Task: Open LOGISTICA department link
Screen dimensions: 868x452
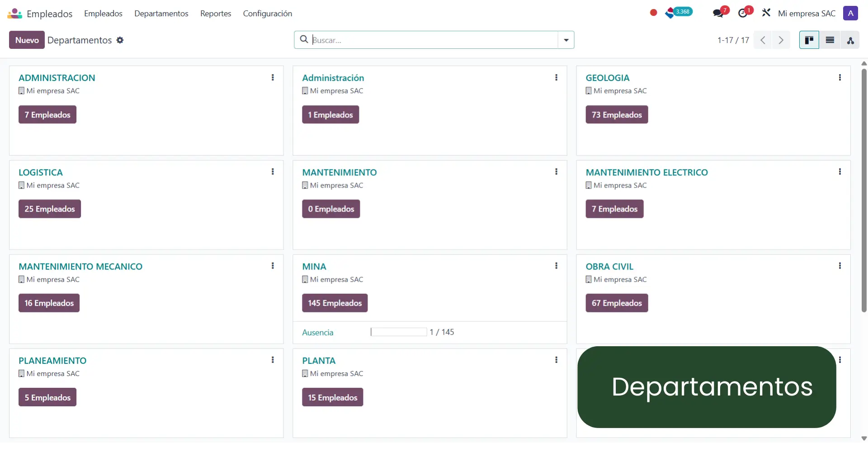Action: click(x=41, y=172)
